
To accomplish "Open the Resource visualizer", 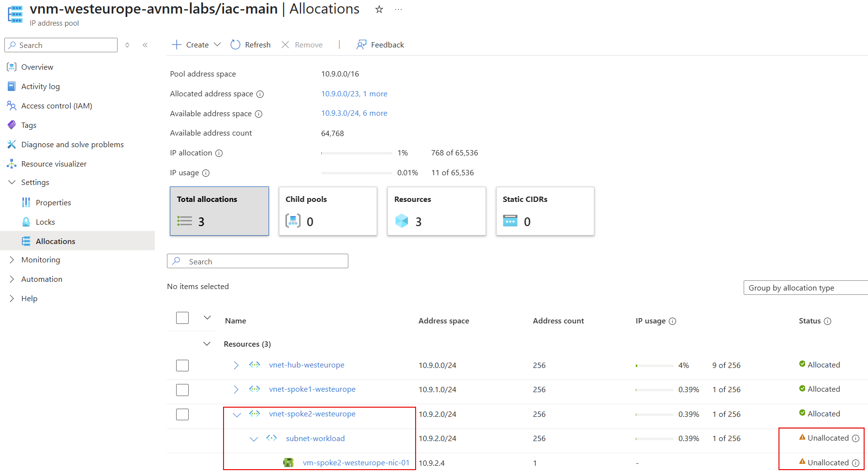I will (12, 164).
